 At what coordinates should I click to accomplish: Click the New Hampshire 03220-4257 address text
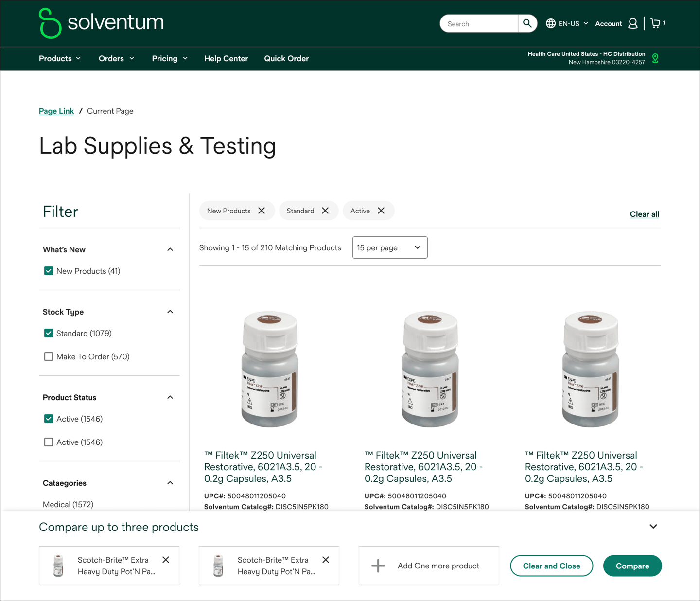(607, 62)
